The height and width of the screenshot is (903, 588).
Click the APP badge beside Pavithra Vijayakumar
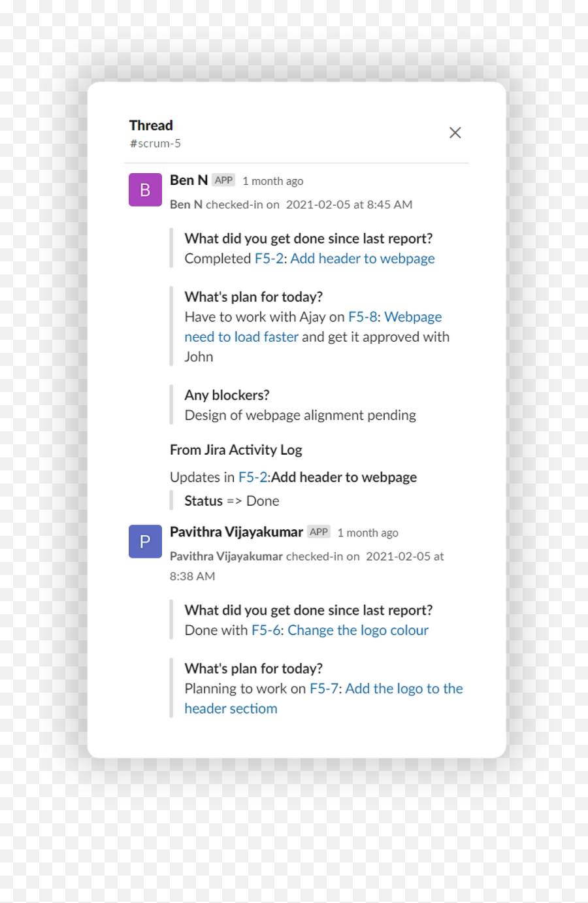pos(319,532)
